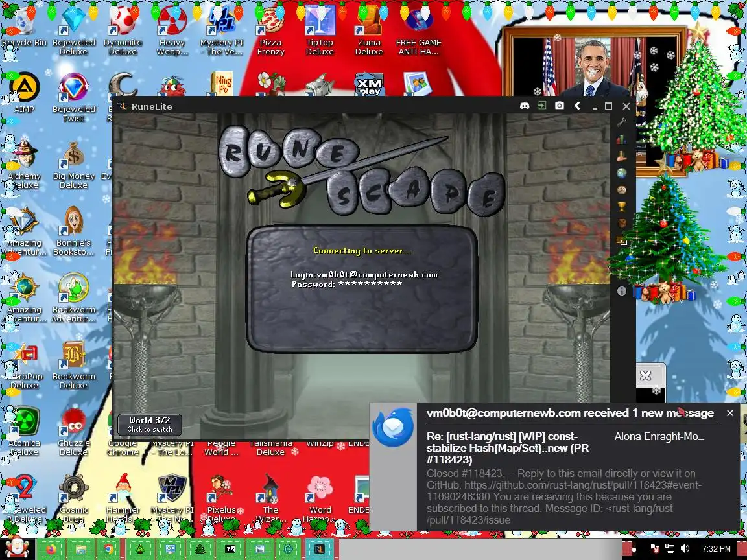Click the green login/import icon in RuneLite title bar
Viewport: 747px width, 560px height.
click(x=542, y=106)
